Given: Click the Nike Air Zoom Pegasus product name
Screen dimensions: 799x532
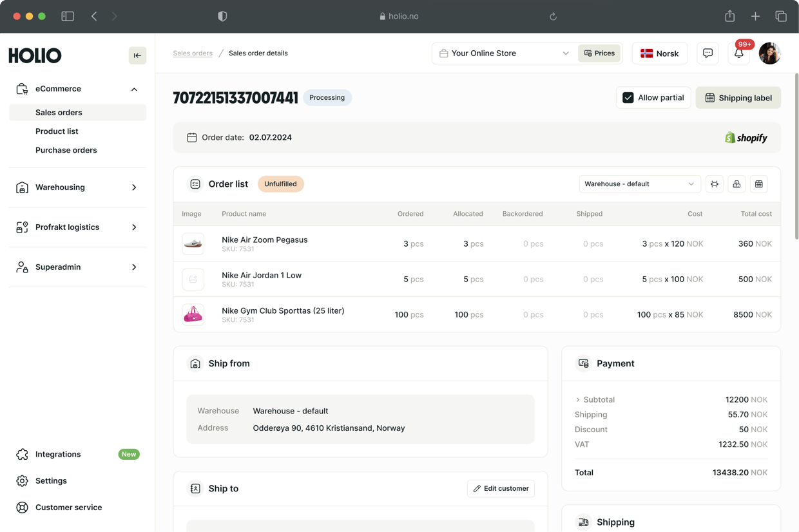Looking at the screenshot, I should tap(264, 240).
